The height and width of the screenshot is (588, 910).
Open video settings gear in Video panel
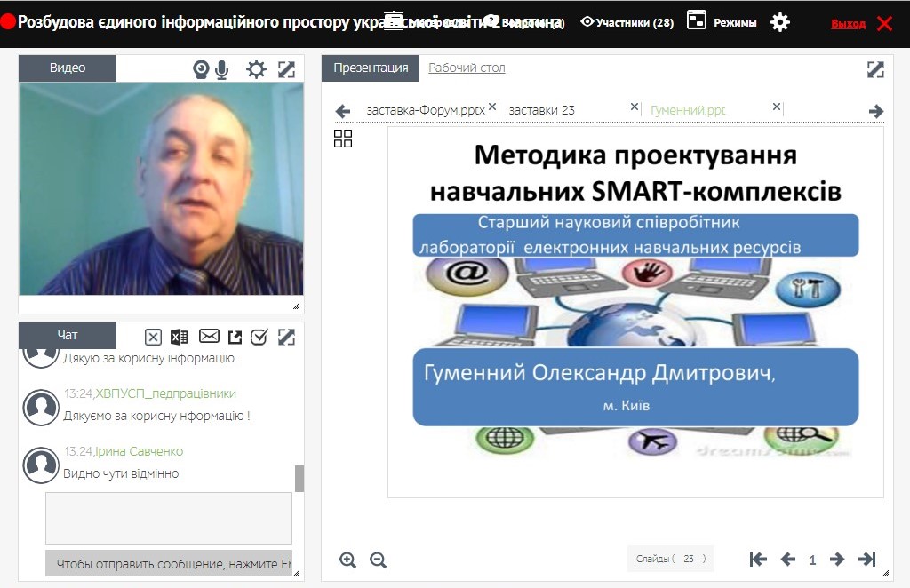pyautogui.click(x=256, y=69)
